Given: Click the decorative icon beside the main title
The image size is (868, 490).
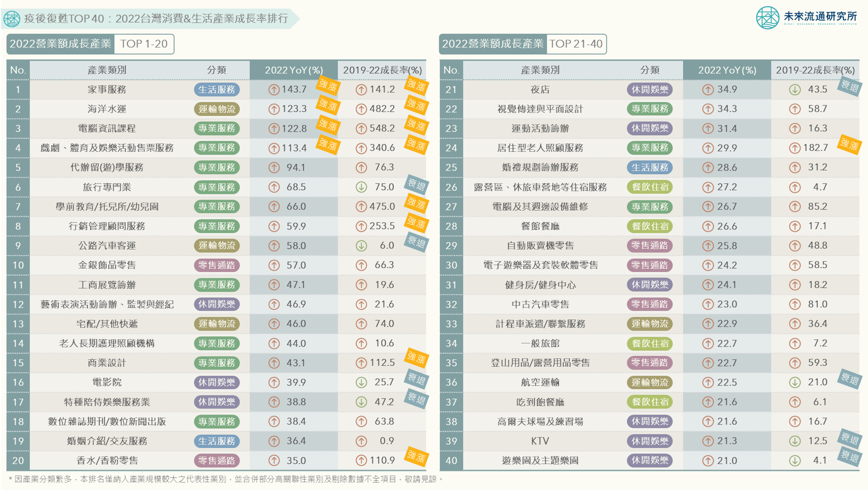Looking at the screenshot, I should point(11,18).
